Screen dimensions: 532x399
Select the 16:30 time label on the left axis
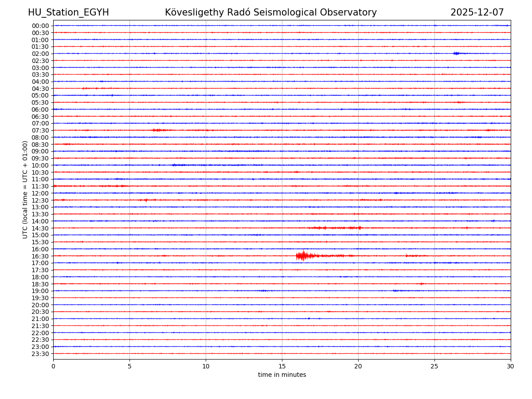[40, 256]
